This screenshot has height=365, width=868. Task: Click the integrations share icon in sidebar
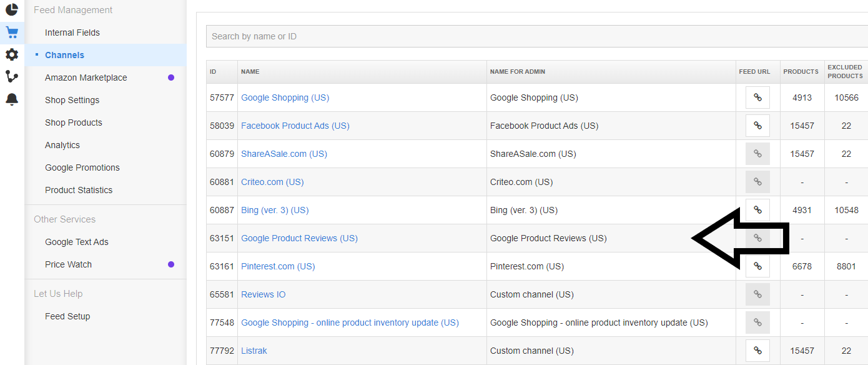point(11,76)
